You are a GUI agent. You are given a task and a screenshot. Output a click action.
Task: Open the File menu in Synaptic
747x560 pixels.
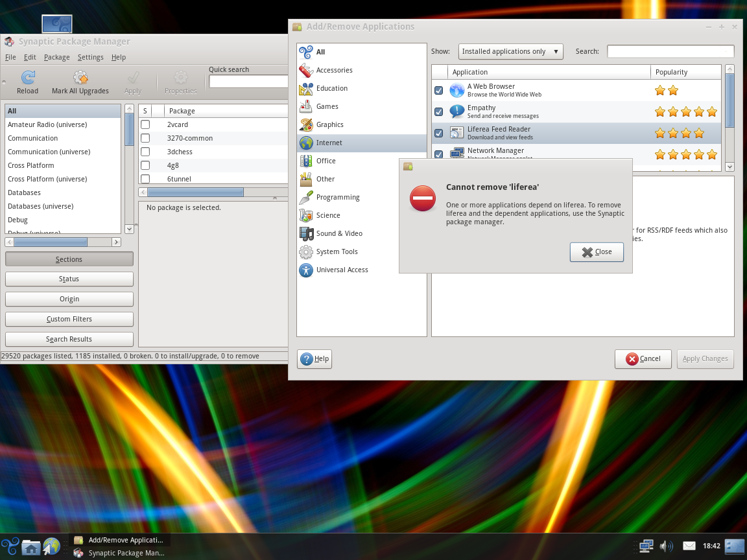pyautogui.click(x=10, y=57)
